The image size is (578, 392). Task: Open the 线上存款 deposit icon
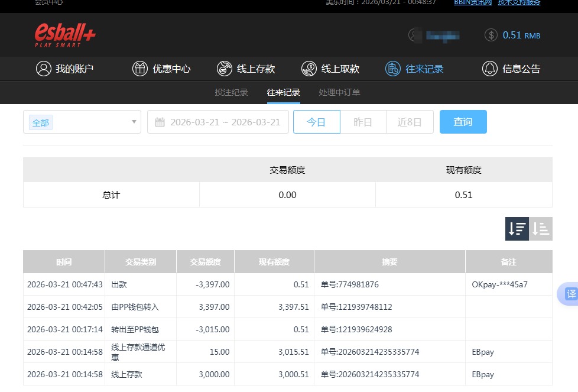tap(225, 69)
